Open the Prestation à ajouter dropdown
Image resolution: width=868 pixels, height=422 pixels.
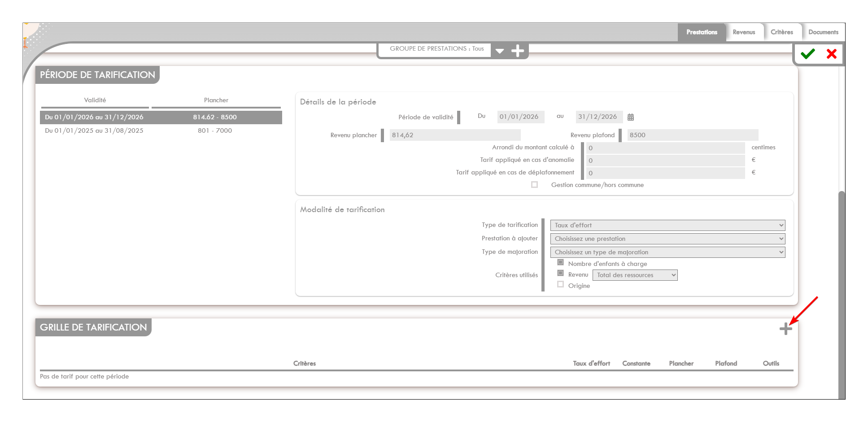coord(667,239)
